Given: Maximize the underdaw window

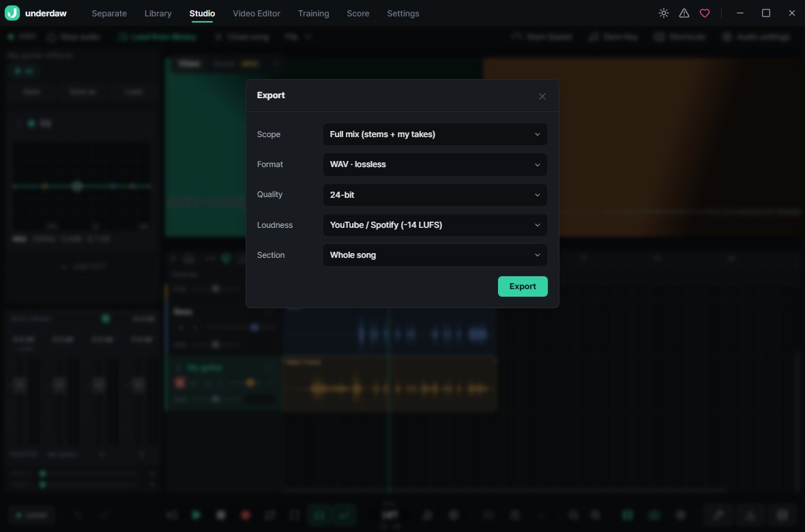Looking at the screenshot, I should [766, 14].
